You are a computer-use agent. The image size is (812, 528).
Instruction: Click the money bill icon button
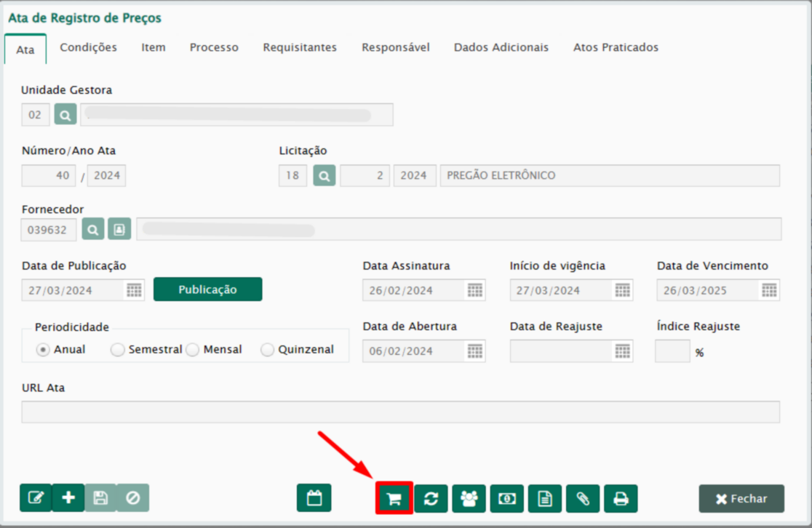click(x=507, y=499)
